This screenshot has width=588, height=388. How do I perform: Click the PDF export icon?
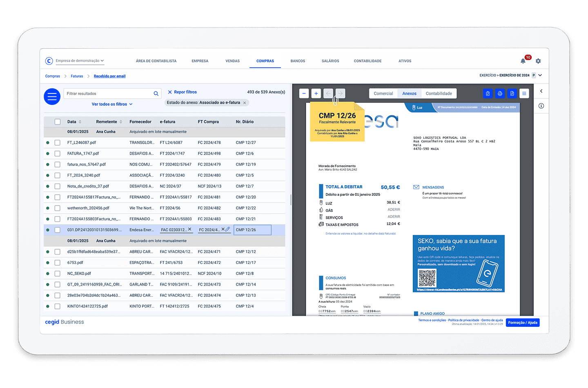coord(512,93)
